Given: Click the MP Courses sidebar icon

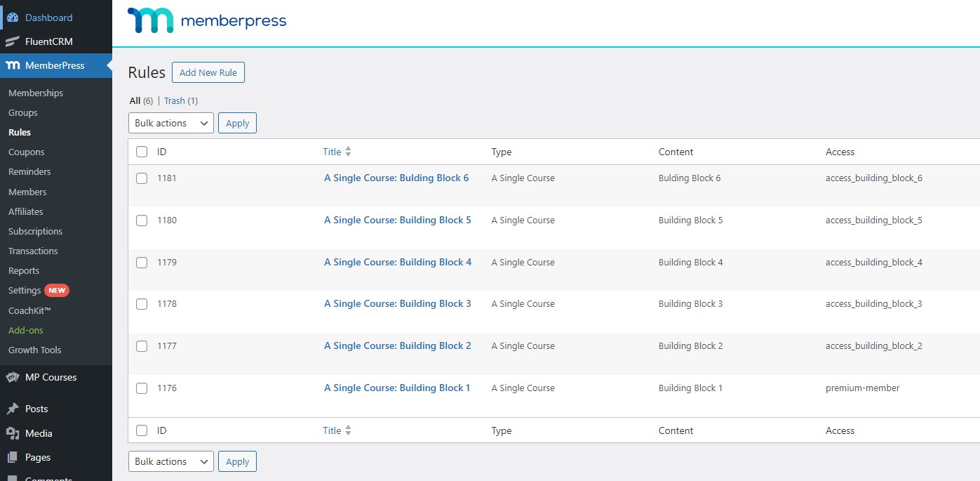Looking at the screenshot, I should pos(13,377).
